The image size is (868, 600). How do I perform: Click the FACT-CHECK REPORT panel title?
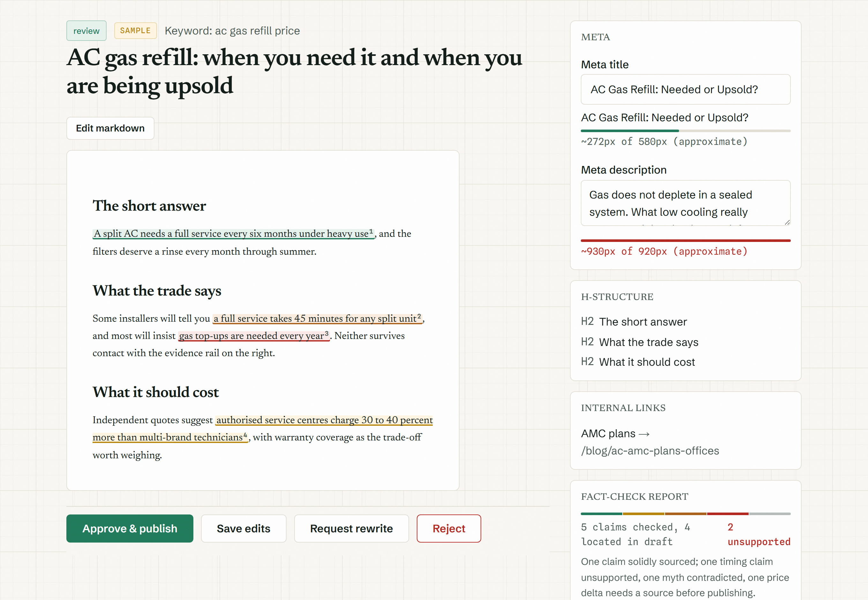[634, 497]
